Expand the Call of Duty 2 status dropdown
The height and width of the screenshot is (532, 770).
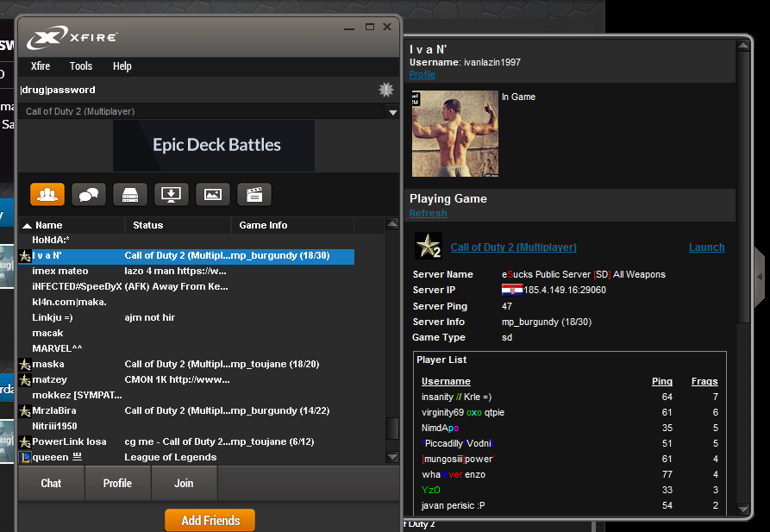point(392,112)
